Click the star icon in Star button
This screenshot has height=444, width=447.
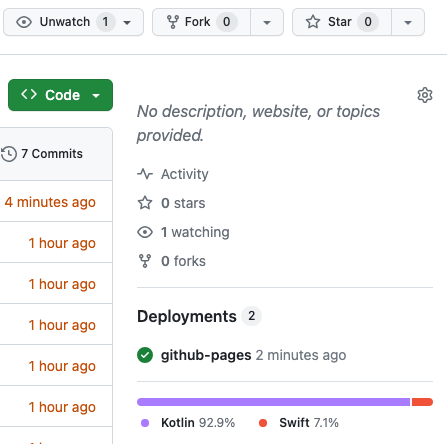[313, 22]
